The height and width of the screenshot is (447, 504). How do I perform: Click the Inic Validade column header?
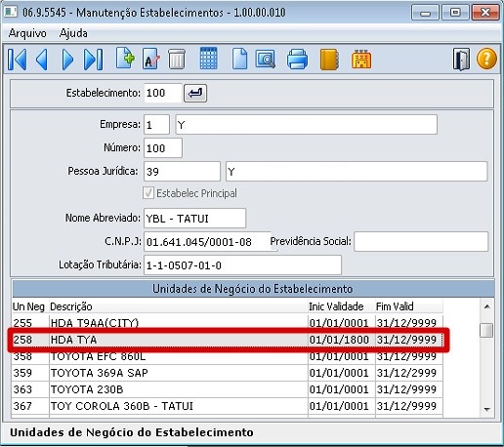coord(341,306)
